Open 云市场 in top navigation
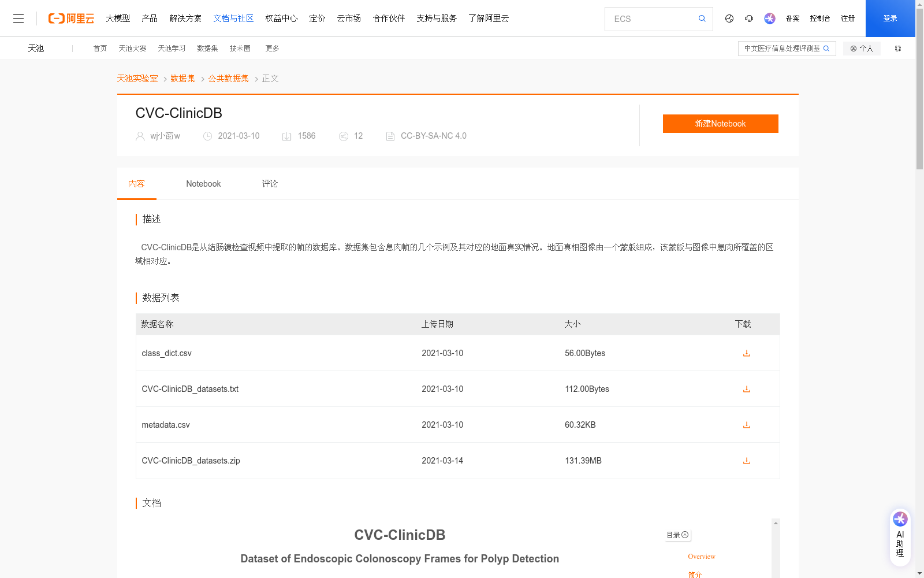The height and width of the screenshot is (578, 924). tap(349, 18)
